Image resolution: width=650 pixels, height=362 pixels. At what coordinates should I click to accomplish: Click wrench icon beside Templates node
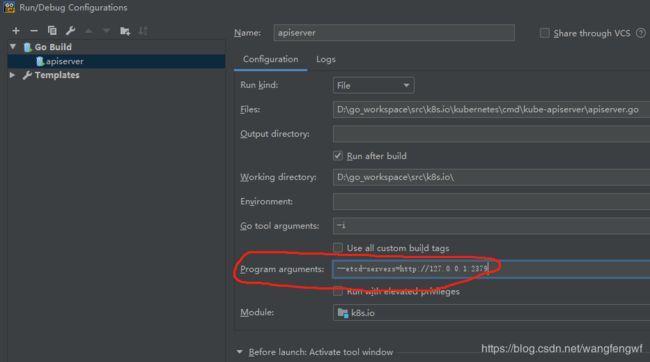(27, 75)
